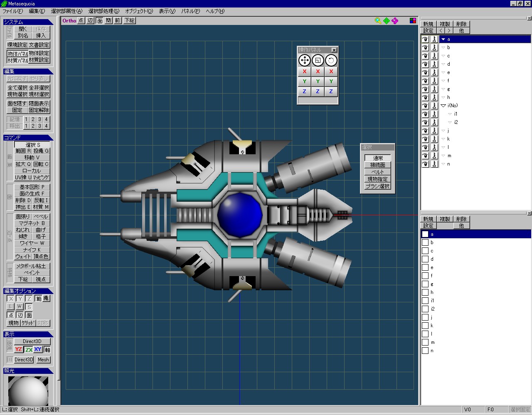This screenshot has height=415, width=532.
Task: Open the 選択部処理(S) menu
Action: pyautogui.click(x=103, y=11)
